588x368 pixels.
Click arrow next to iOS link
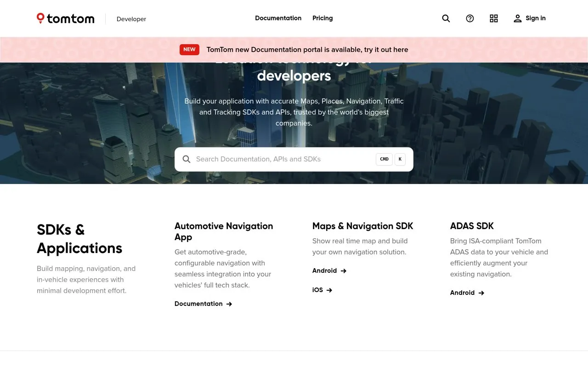tap(329, 290)
